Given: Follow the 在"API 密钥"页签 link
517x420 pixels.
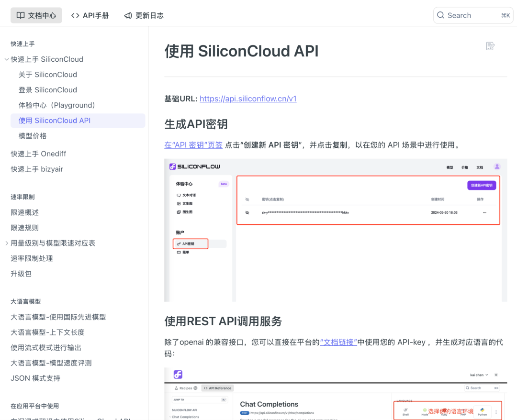Looking at the screenshot, I should 193,145.
